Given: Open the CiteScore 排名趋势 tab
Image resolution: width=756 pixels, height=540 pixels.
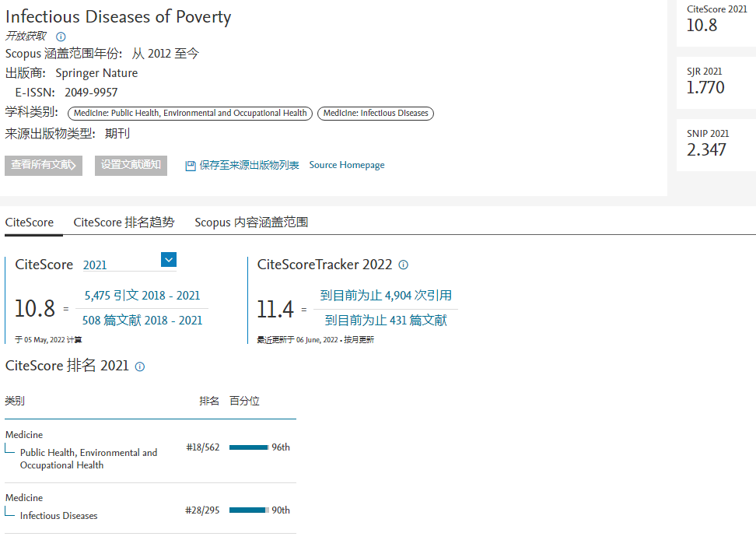Looking at the screenshot, I should click(124, 223).
